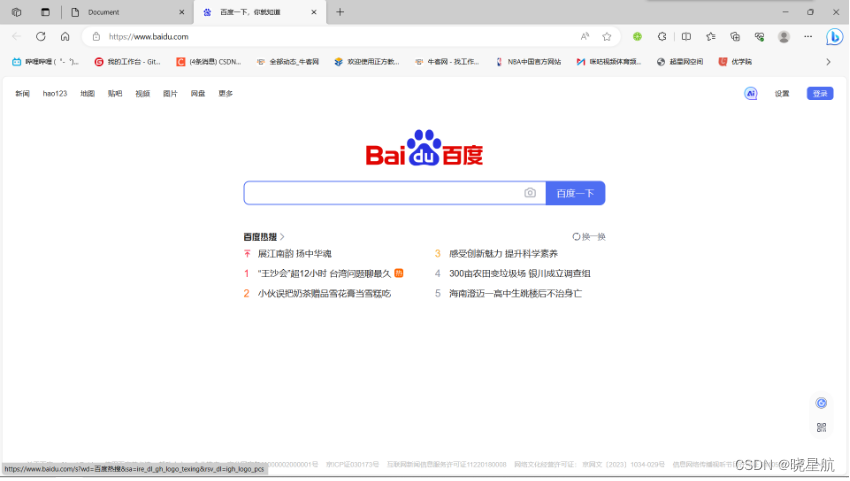This screenshot has height=481, width=850.
Task: Show the QR code icon
Action: 821,427
